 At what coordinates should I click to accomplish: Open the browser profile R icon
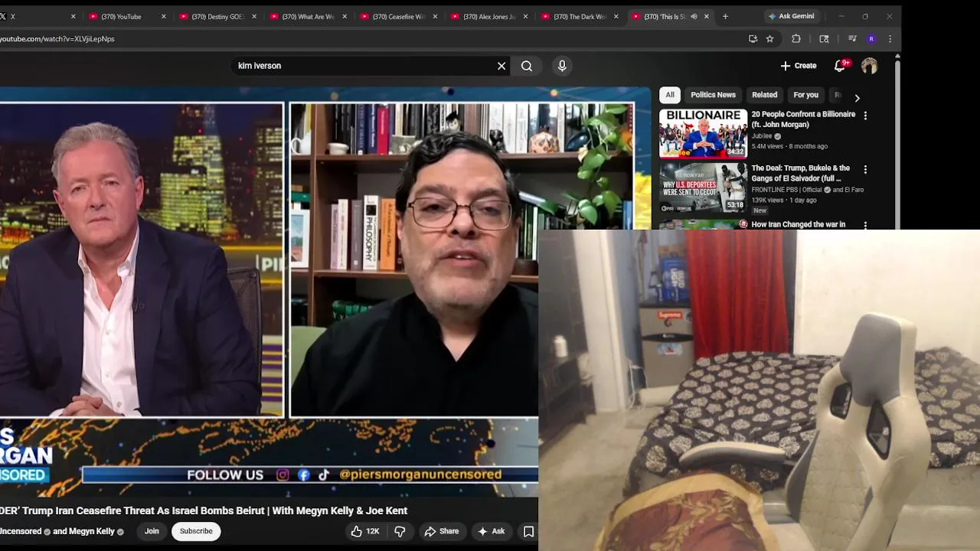tap(871, 38)
